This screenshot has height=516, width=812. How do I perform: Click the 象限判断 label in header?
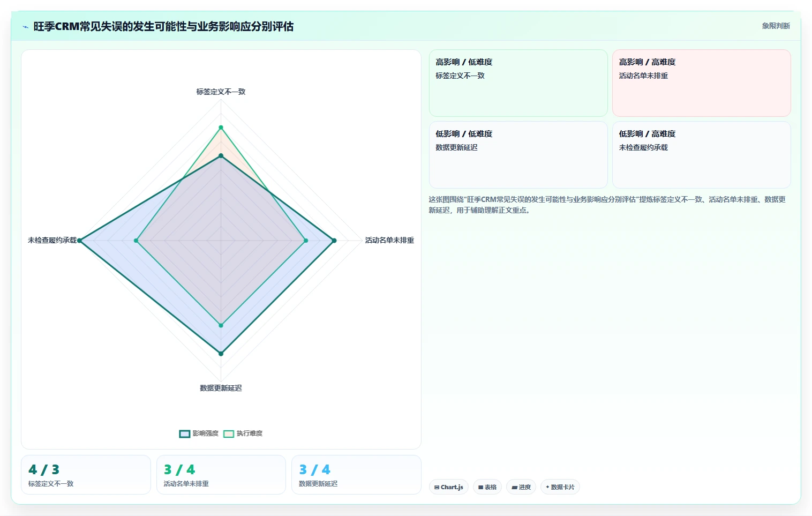point(776,26)
